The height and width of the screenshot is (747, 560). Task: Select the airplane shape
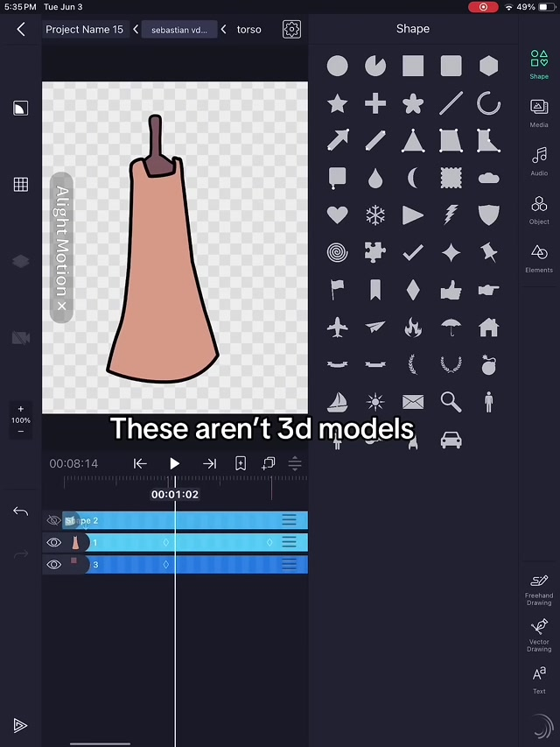coord(337,328)
